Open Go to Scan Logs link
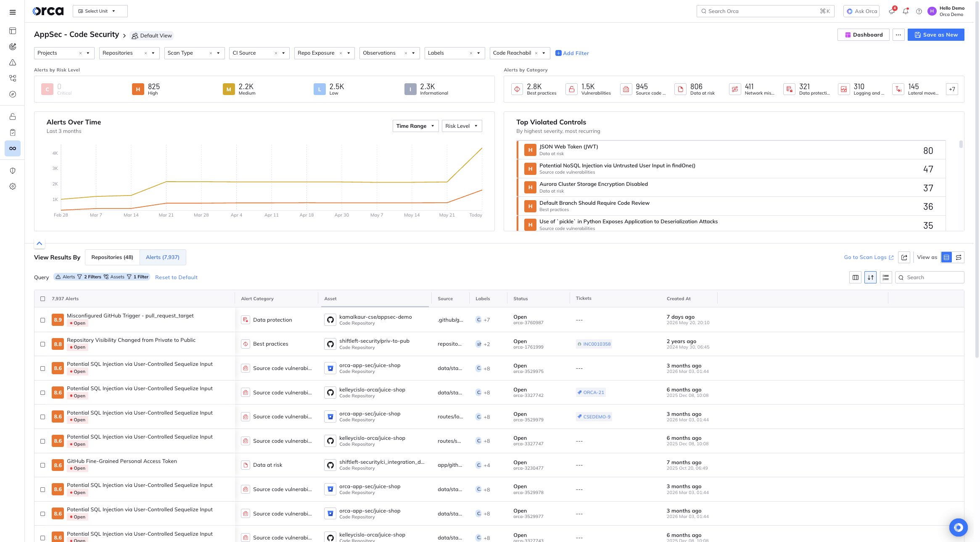This screenshot has width=980, height=542. pyautogui.click(x=869, y=257)
